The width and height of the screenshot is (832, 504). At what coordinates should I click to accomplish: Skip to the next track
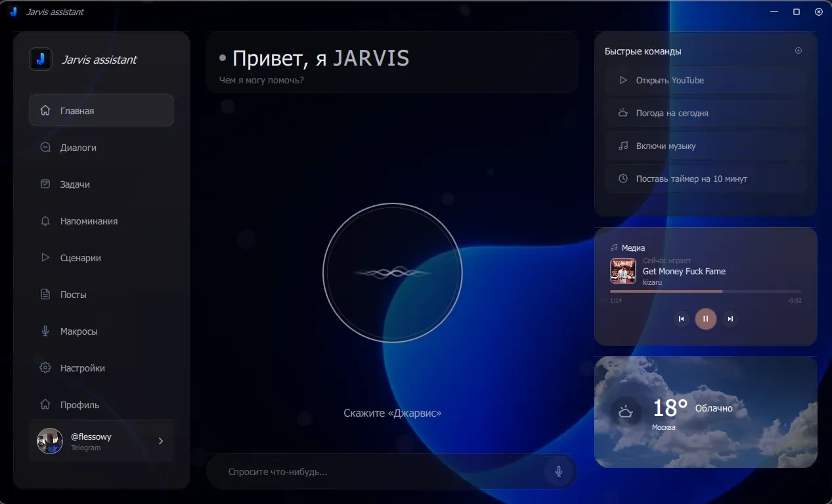(730, 319)
